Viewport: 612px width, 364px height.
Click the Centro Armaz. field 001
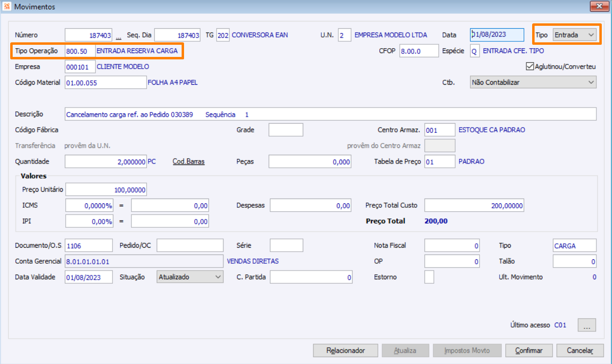(x=440, y=130)
